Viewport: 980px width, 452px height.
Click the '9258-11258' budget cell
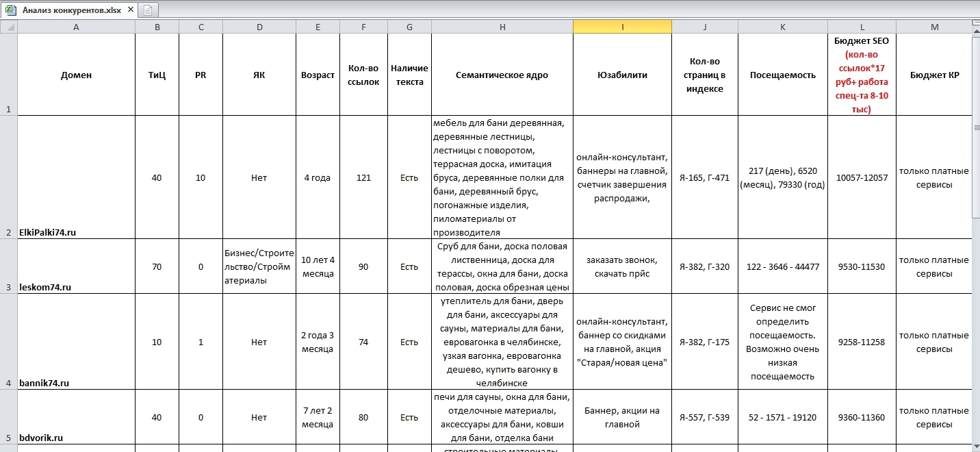(862, 342)
